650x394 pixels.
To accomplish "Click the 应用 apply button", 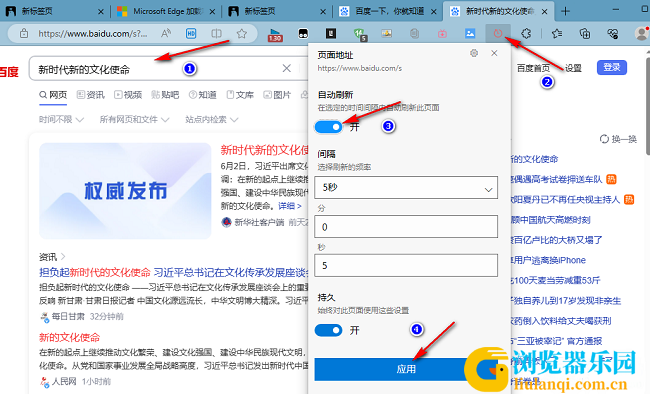I will (406, 369).
